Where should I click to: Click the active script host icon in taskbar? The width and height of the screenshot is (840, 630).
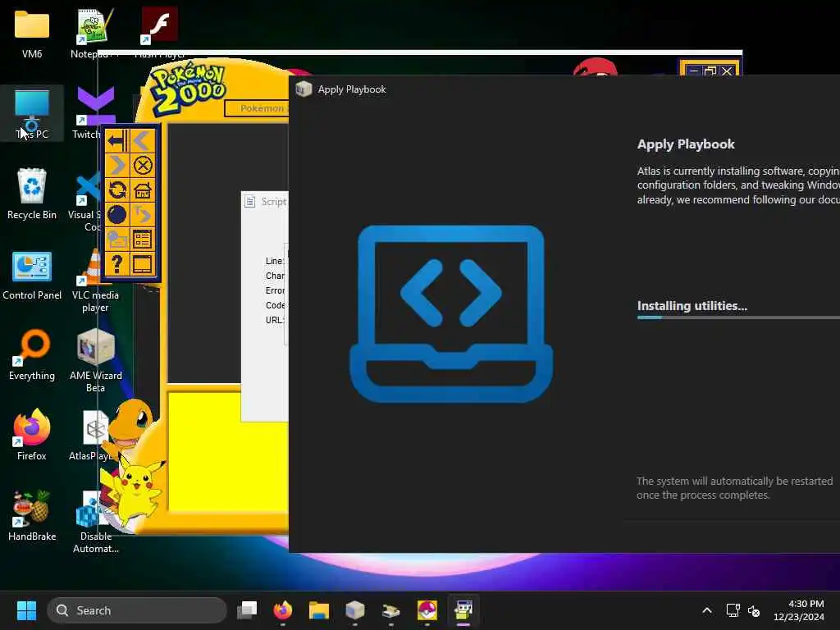[463, 610]
